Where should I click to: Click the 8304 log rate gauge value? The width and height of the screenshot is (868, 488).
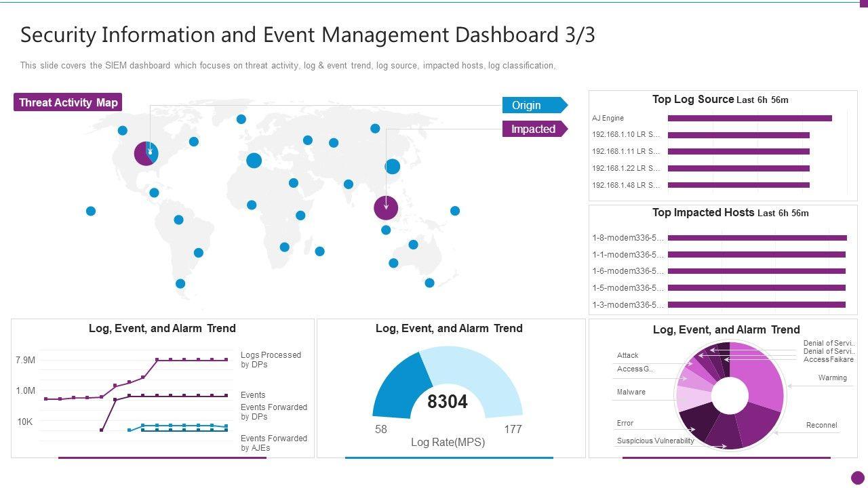click(448, 402)
